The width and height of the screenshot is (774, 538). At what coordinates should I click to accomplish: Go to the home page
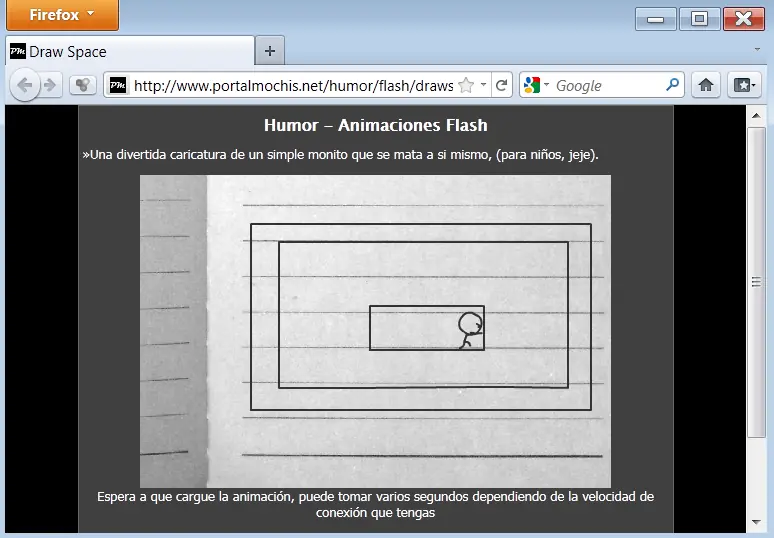tap(705, 85)
